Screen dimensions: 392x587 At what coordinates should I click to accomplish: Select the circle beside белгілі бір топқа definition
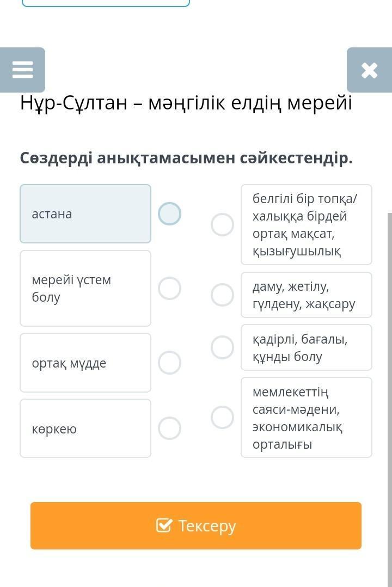(x=222, y=224)
